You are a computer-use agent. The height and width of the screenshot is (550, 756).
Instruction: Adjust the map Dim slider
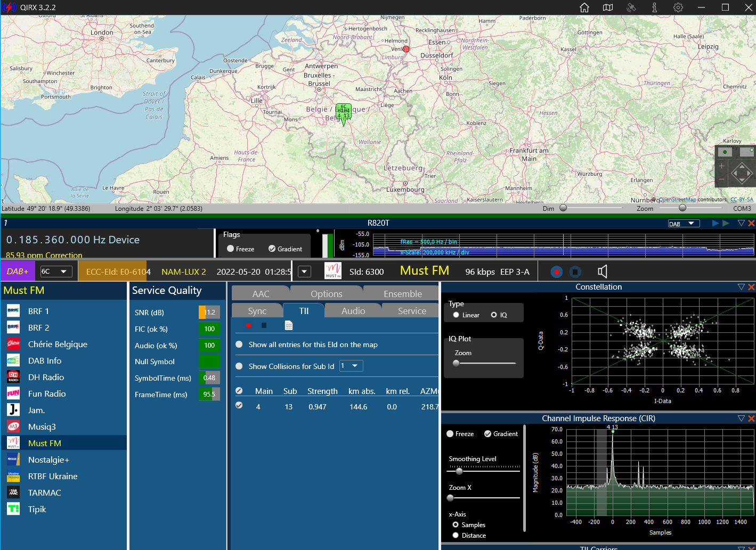tap(563, 208)
